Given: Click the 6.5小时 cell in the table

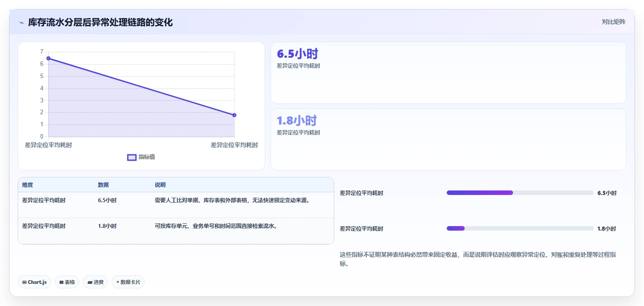Looking at the screenshot, I should point(107,200).
